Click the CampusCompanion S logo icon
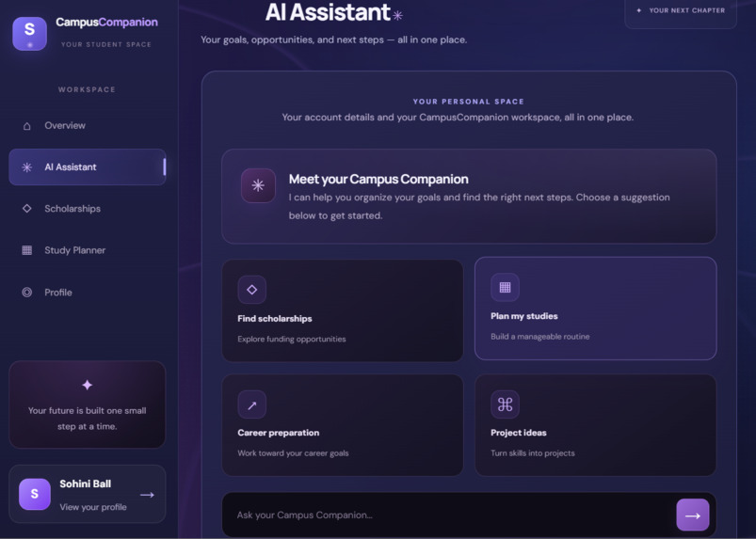756x539 pixels. click(29, 33)
